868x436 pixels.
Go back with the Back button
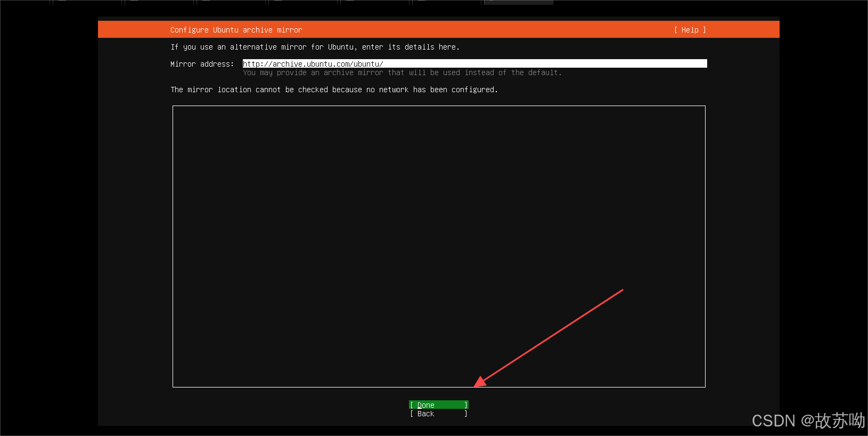439,414
